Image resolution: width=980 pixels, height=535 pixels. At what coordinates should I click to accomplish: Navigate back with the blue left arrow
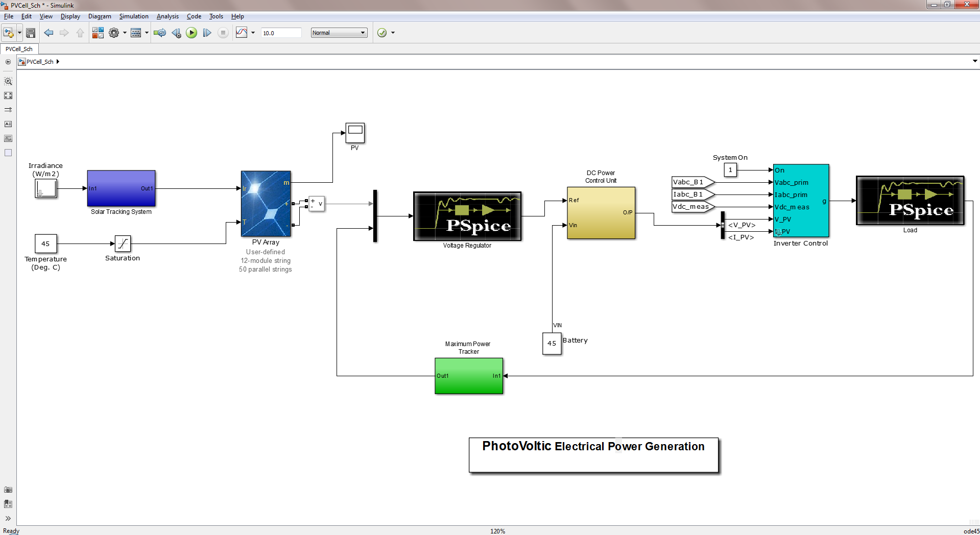[x=49, y=33]
